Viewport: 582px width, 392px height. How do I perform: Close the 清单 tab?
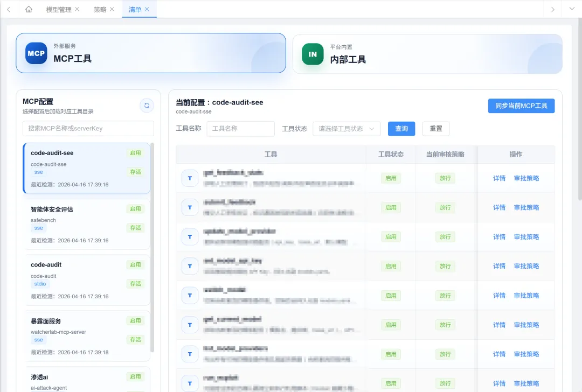coord(147,9)
